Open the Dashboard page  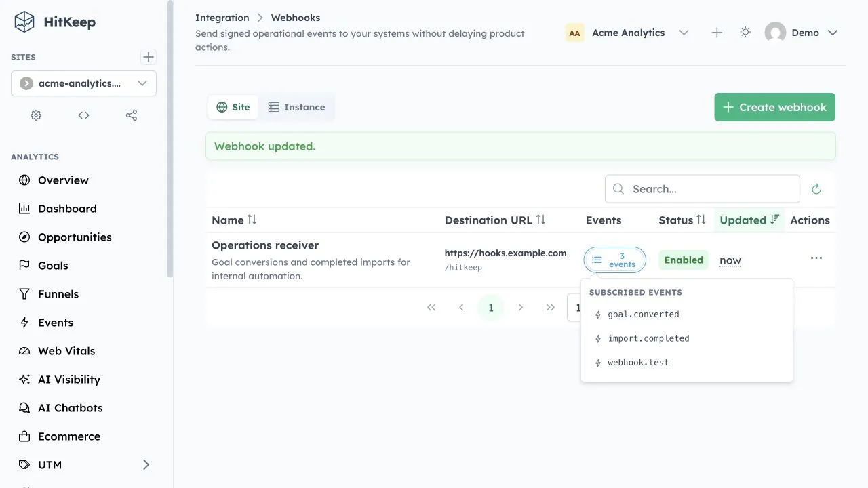[x=67, y=209]
